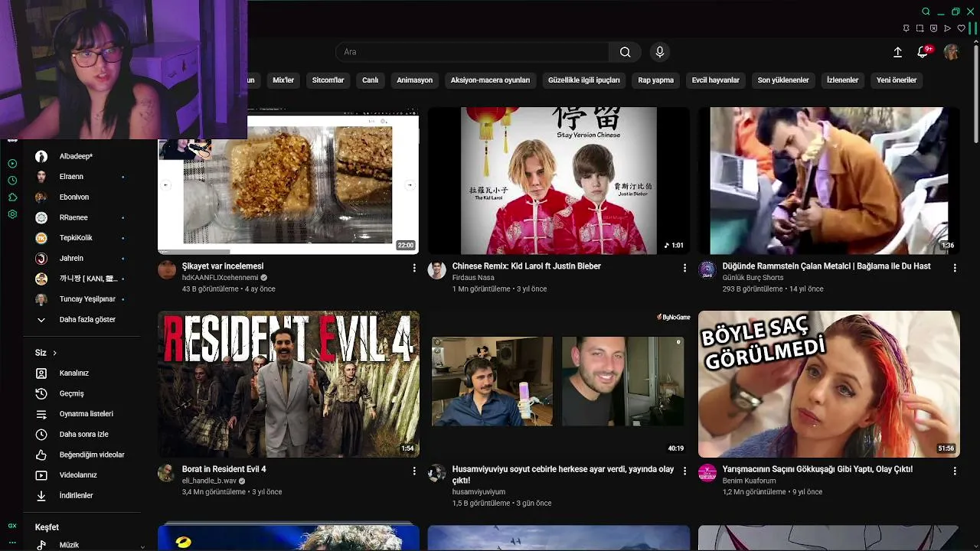Play the Borat in Resident Evil 4 thumbnail
The height and width of the screenshot is (551, 980).
pyautogui.click(x=289, y=384)
